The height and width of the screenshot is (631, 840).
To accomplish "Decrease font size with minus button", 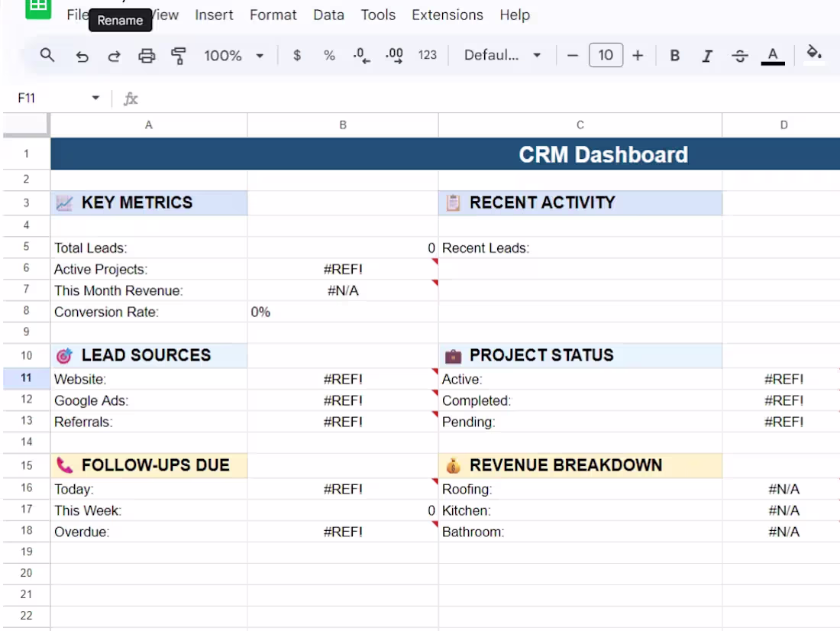I will click(x=572, y=55).
